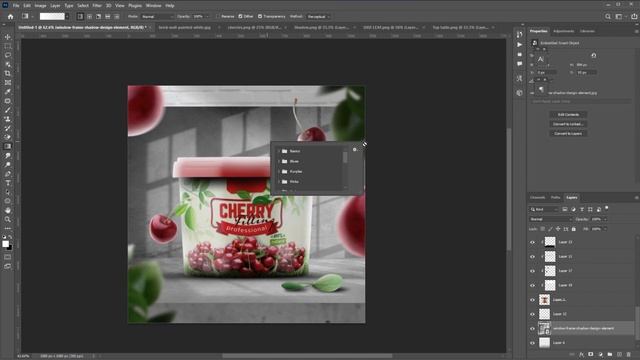This screenshot has width=640, height=360.
Task: Click the Convert to Linked button
Action: point(568,124)
